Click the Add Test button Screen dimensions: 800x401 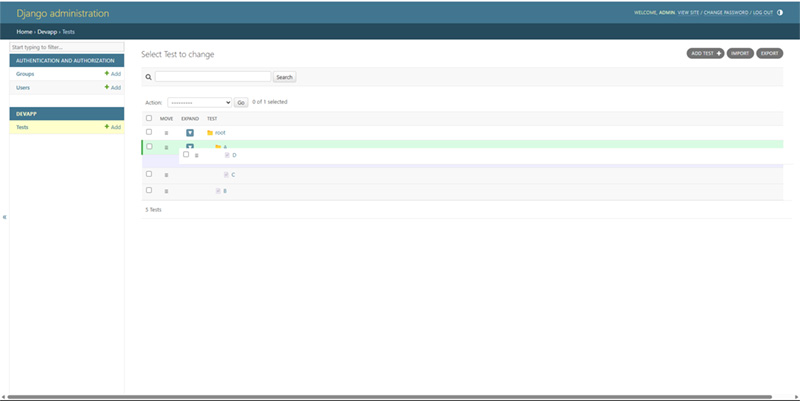705,53
